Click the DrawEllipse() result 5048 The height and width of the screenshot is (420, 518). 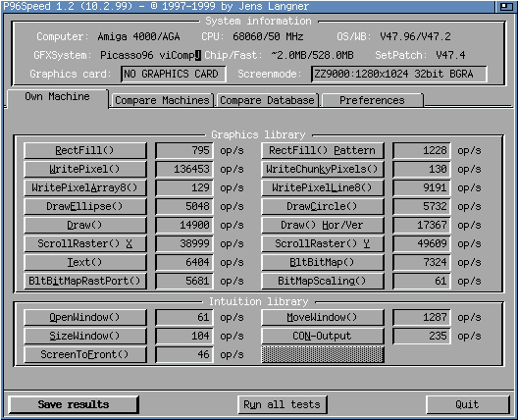click(x=184, y=207)
